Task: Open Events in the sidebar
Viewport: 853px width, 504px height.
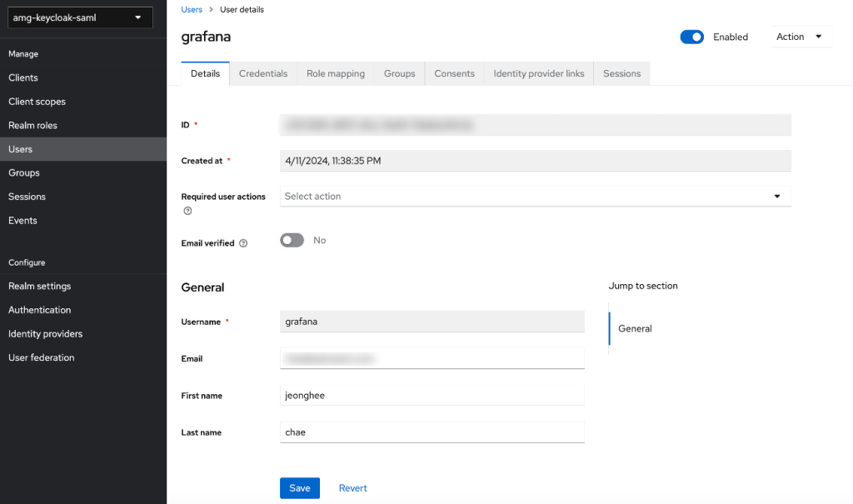Action: pyautogui.click(x=83, y=221)
